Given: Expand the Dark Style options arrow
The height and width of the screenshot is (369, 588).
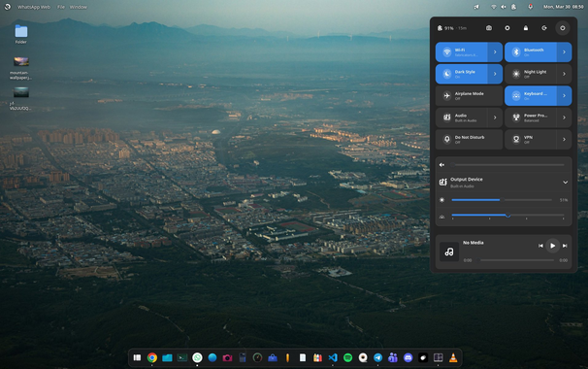Looking at the screenshot, I should coord(495,74).
